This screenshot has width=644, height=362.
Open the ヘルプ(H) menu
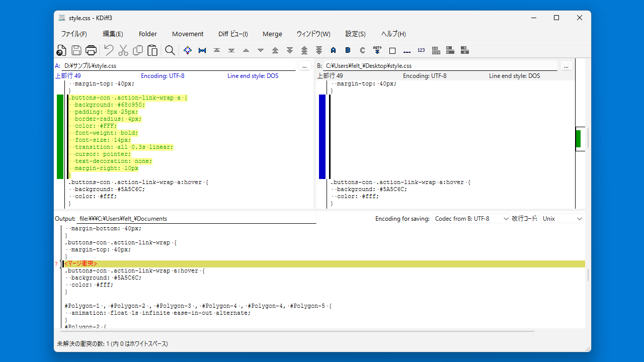pyautogui.click(x=393, y=34)
